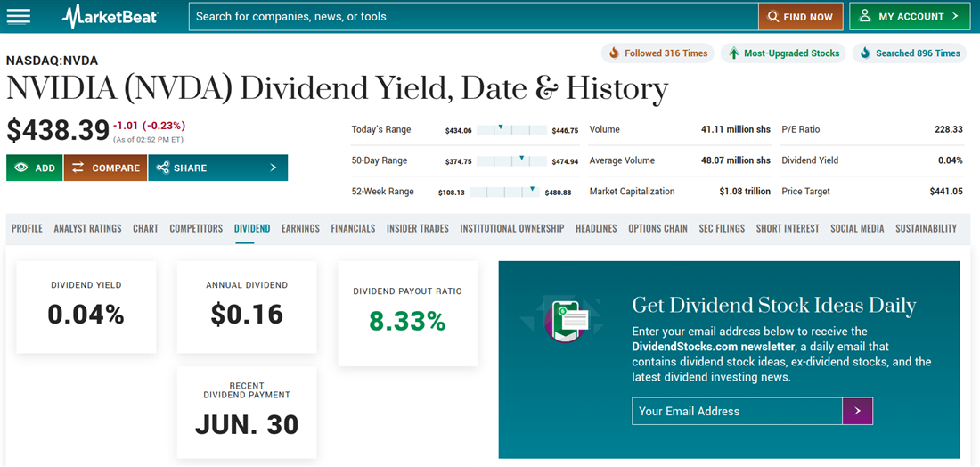This screenshot has width=980, height=467.
Task: Select the DIVIDEND tab
Action: (x=252, y=229)
